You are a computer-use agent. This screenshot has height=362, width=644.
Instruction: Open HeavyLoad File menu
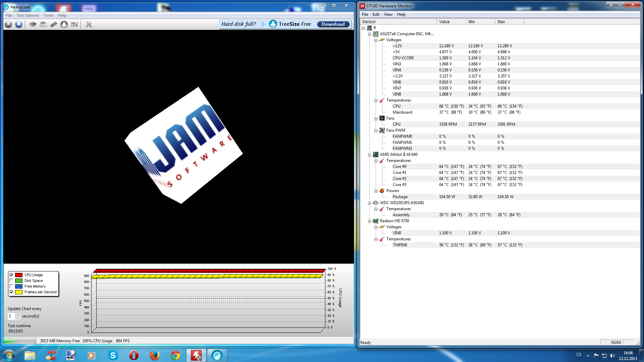pyautogui.click(x=9, y=15)
